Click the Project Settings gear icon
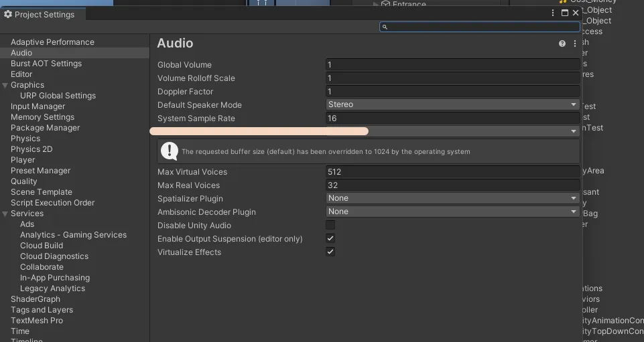 click(x=8, y=14)
